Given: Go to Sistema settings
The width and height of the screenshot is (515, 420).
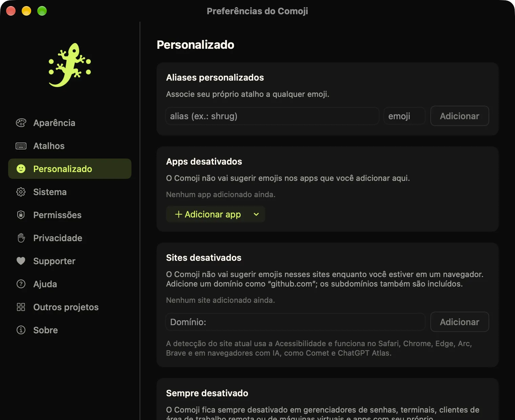Looking at the screenshot, I should (70, 192).
